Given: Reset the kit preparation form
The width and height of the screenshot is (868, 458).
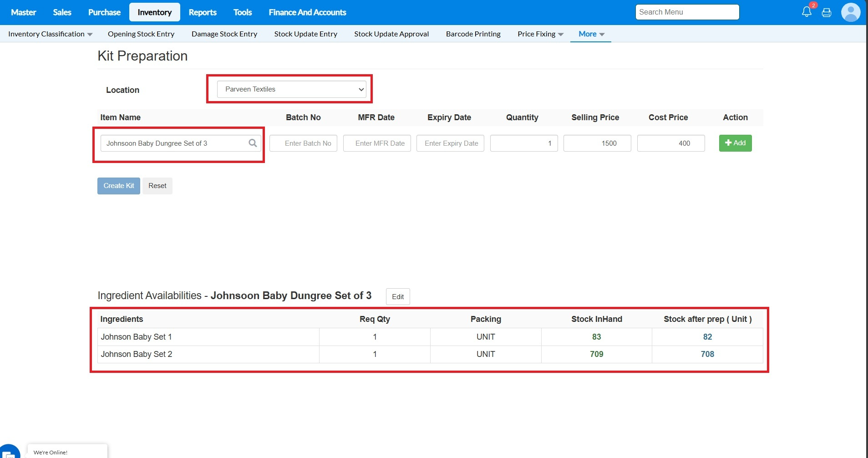Looking at the screenshot, I should [x=157, y=186].
